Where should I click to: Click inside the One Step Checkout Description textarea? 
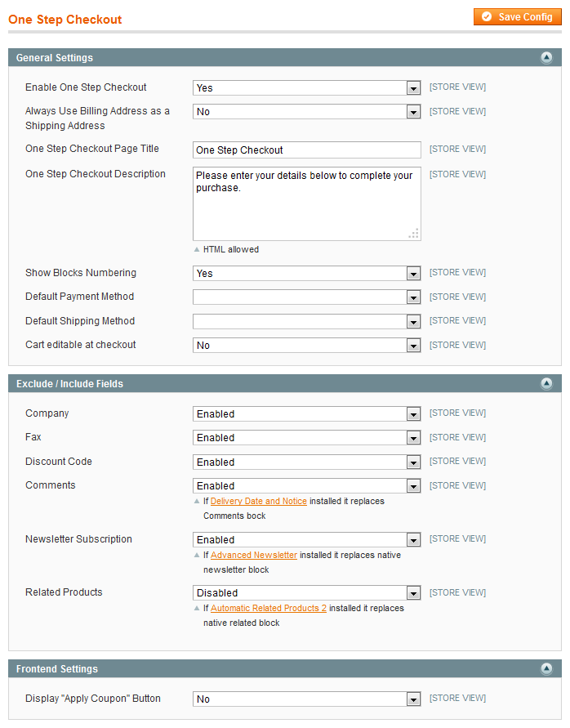(x=307, y=203)
